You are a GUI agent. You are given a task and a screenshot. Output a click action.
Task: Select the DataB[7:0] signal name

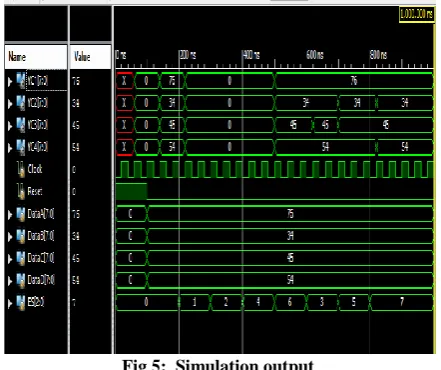41,236
